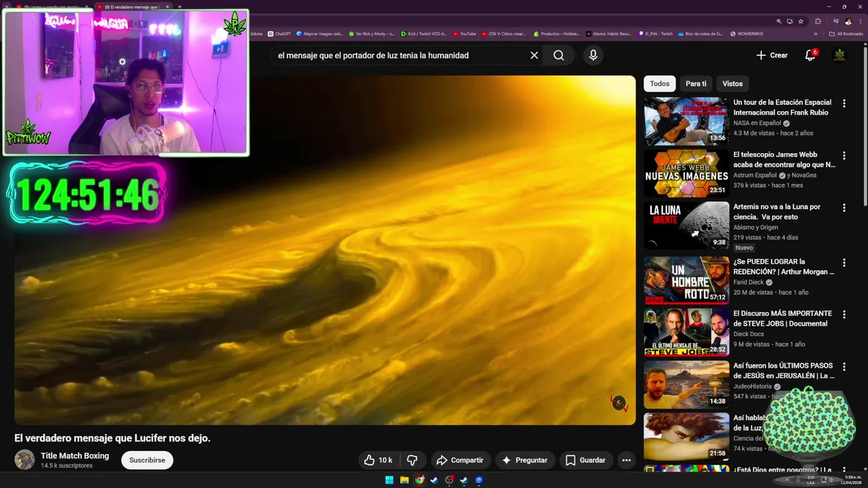This screenshot has height=488, width=868.
Task: Open options menu for Steve Jobs video
Action: (x=844, y=315)
